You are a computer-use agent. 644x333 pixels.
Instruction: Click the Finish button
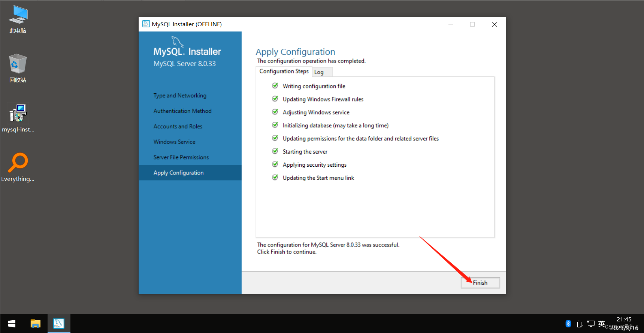480,283
